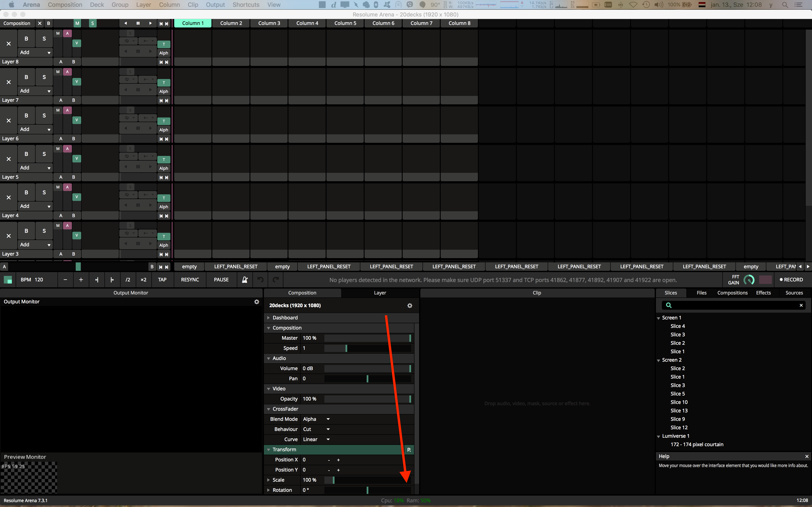Toggle the metronome icon
The height and width of the screenshot is (507, 812).
[x=245, y=280]
